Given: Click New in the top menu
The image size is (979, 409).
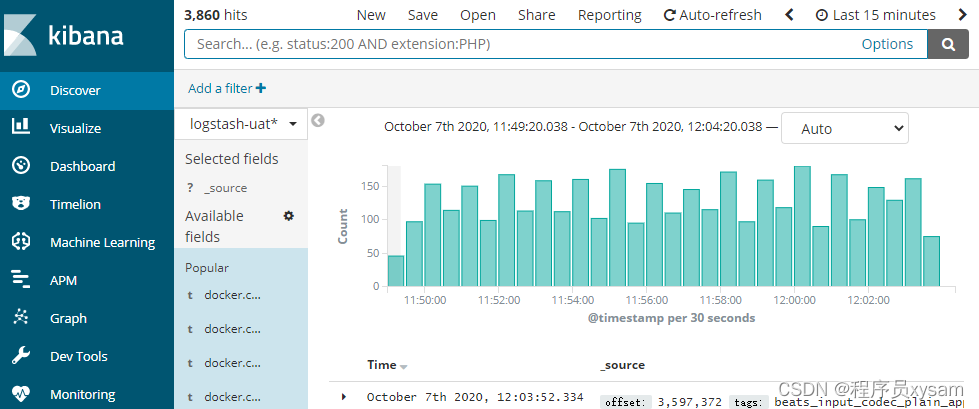Looking at the screenshot, I should (x=371, y=15).
